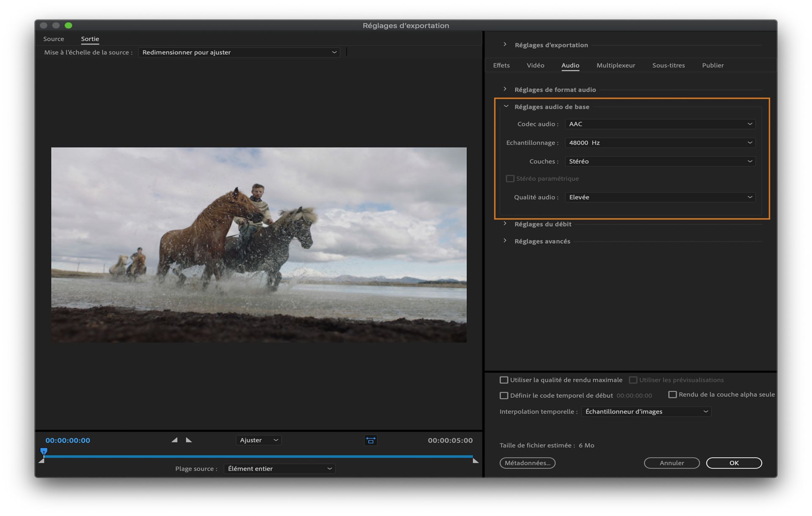Click the blue aspect ratio correction icon
This screenshot has width=812, height=516.
pos(370,440)
